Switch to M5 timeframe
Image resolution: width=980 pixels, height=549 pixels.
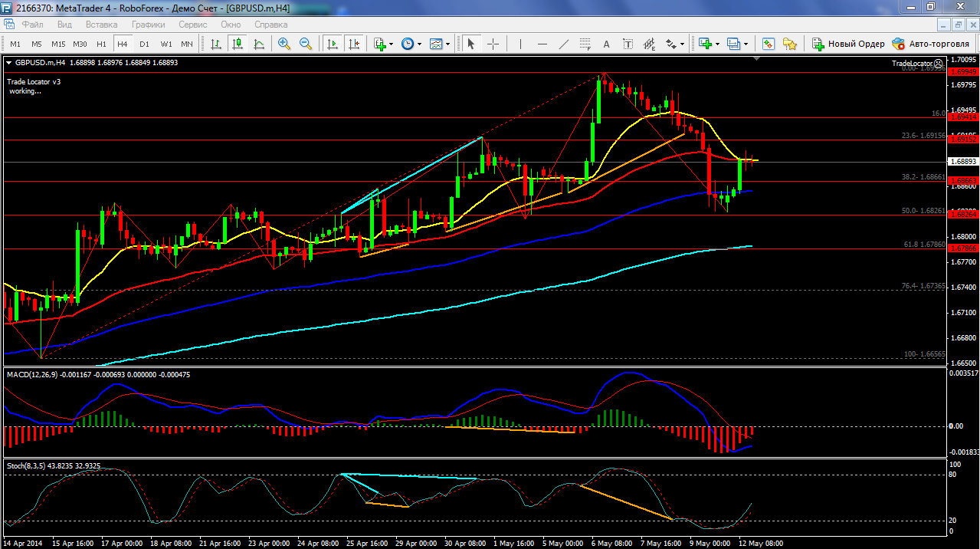[37, 44]
